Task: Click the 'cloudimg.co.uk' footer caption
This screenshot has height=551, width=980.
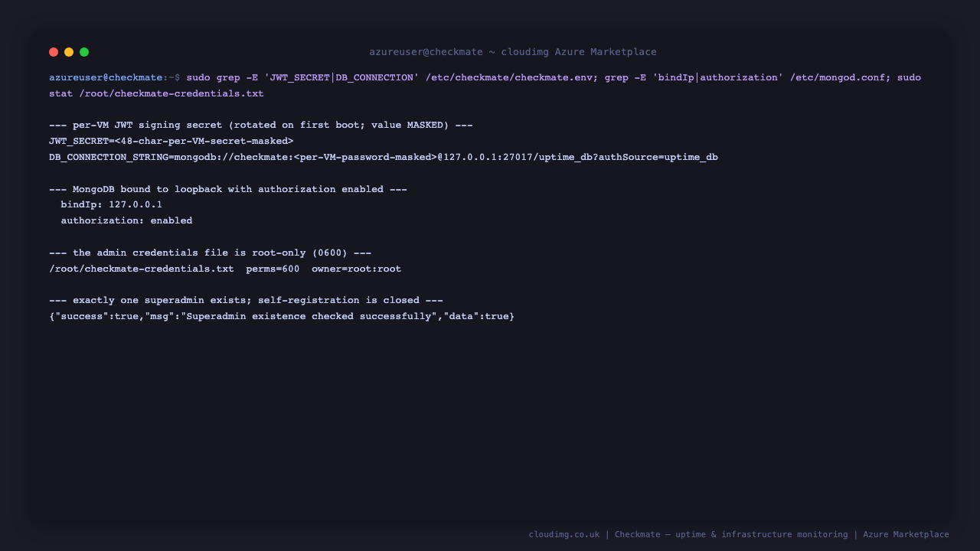Action: (x=739, y=535)
